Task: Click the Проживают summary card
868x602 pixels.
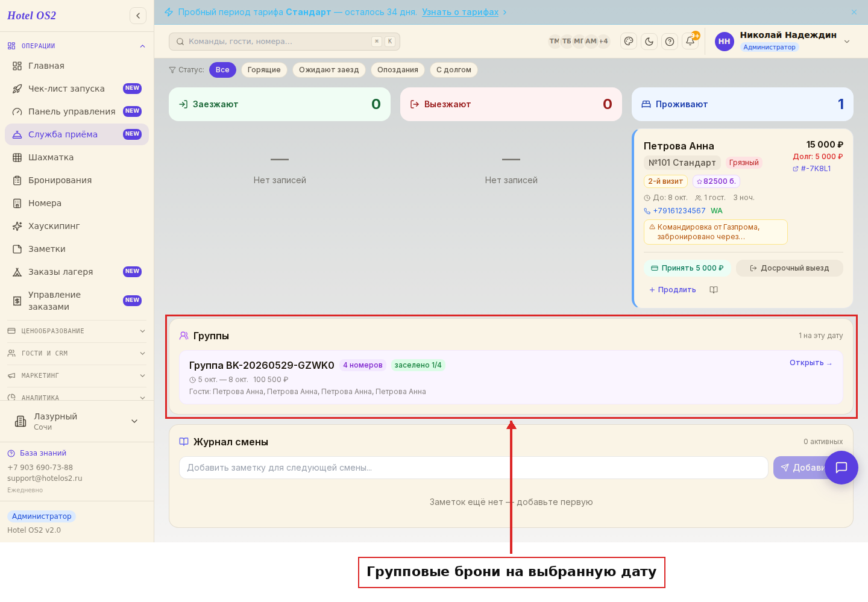Action: 743,104
